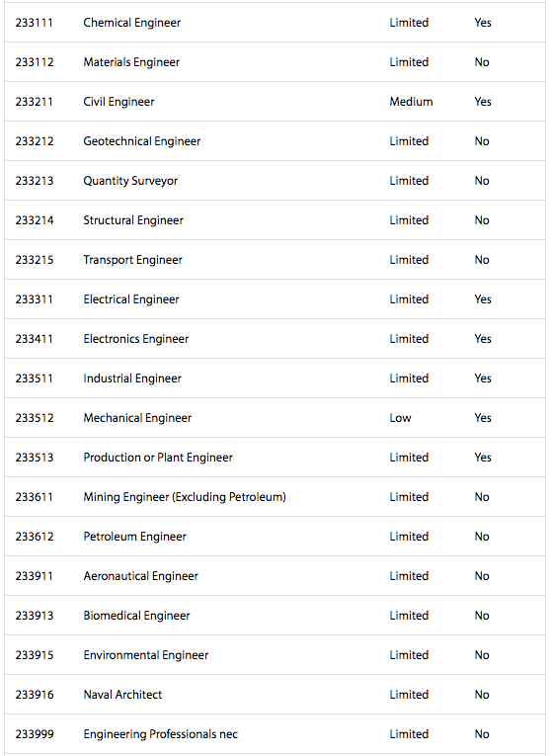551x756 pixels.
Task: Select the Chemical Engineer occupation name
Action: (132, 23)
